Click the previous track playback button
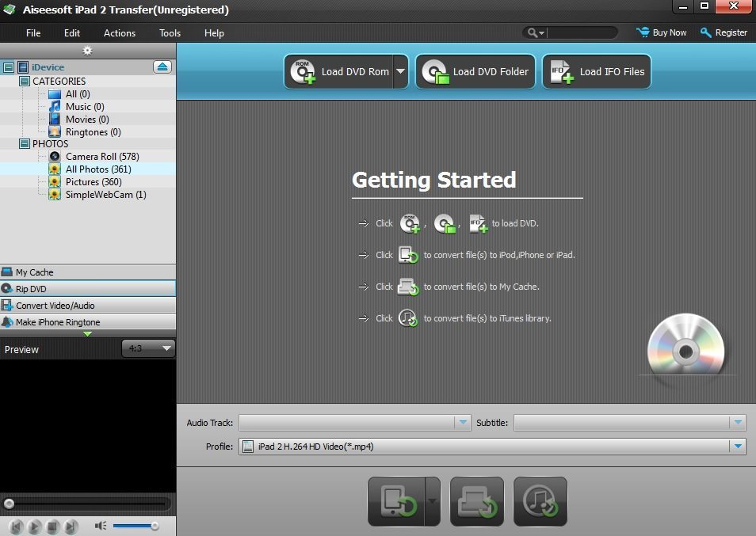The width and height of the screenshot is (756, 536). 16,526
